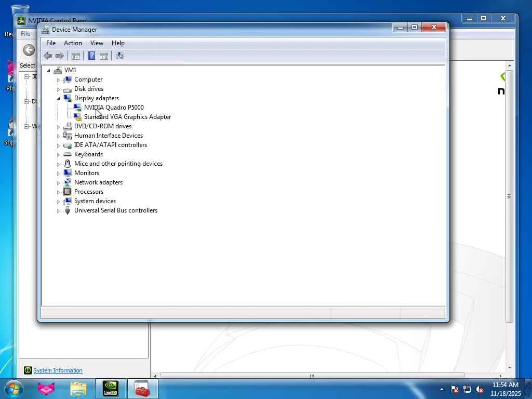Expand the Disk drives category
Image resolution: width=532 pixels, height=399 pixels.
coord(58,89)
